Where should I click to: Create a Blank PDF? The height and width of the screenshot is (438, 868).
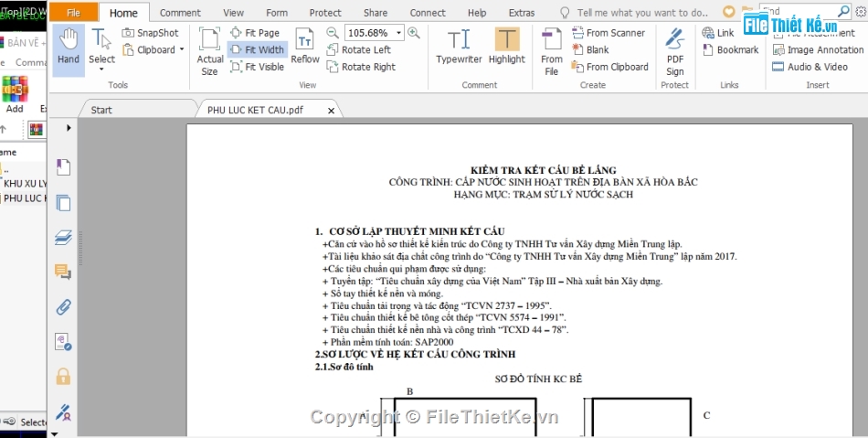(590, 50)
